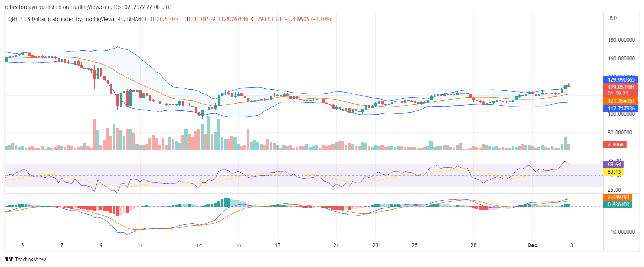Screen dimensions: 644x267
Task: Click the open price value O130.510771
Action: coord(166,19)
